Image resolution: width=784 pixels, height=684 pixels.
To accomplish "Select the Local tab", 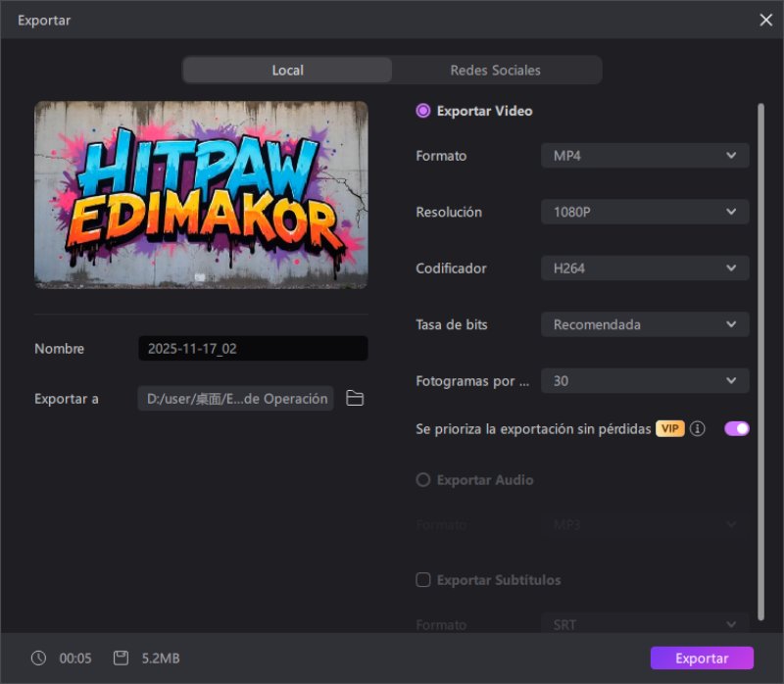I will point(287,71).
